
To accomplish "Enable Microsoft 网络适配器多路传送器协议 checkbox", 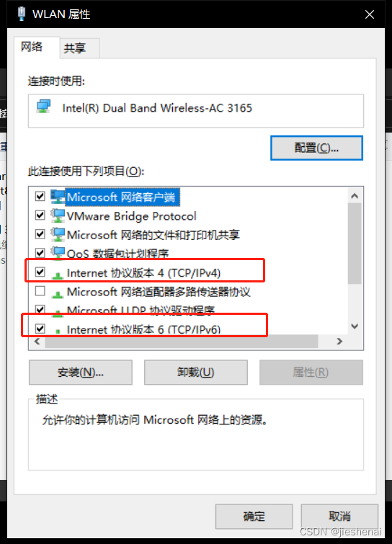I will pos(40,291).
